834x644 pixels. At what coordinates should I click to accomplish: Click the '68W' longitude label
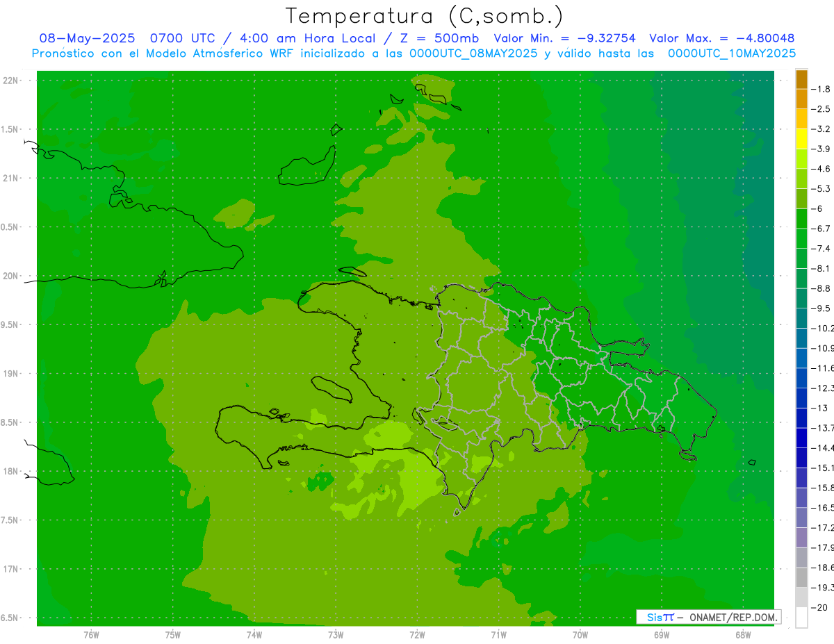click(743, 635)
